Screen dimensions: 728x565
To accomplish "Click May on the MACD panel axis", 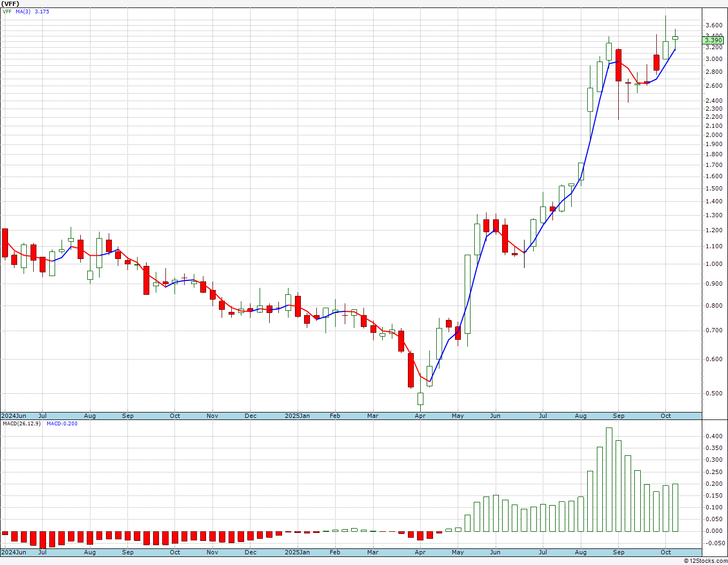I will point(458,552).
